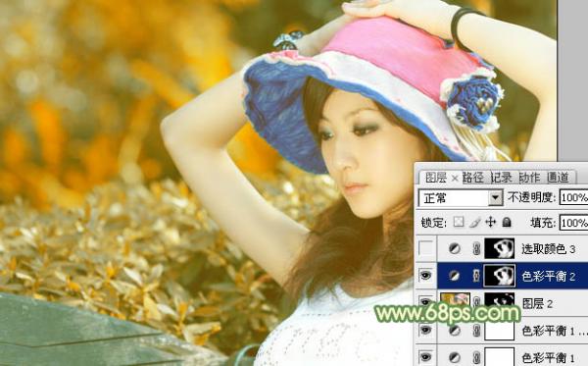Toggle lock image pixels brush icon
Viewport: 588px width, 366px height.
(x=474, y=222)
